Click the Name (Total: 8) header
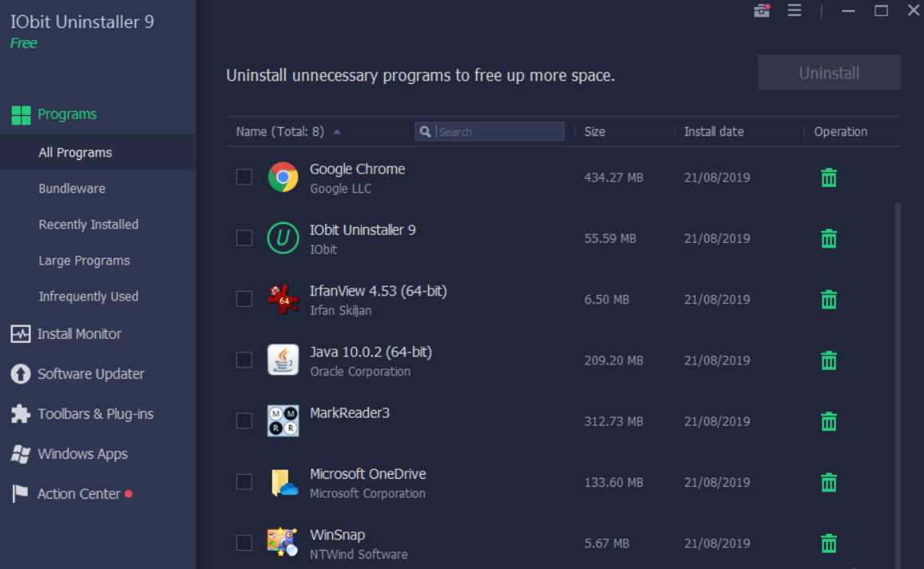This screenshot has width=924, height=569. (x=280, y=132)
